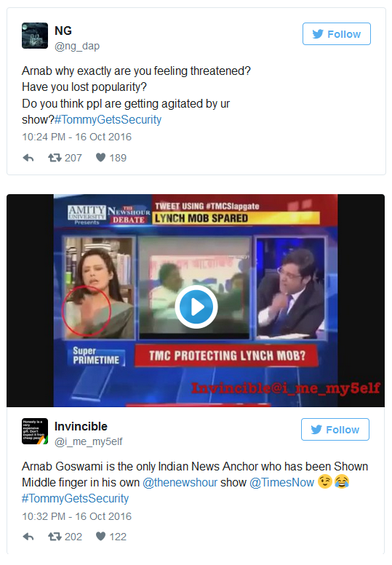This screenshot has width=392, height=565.
Task: Follow the @i_me_my5elf account
Action: 335,430
